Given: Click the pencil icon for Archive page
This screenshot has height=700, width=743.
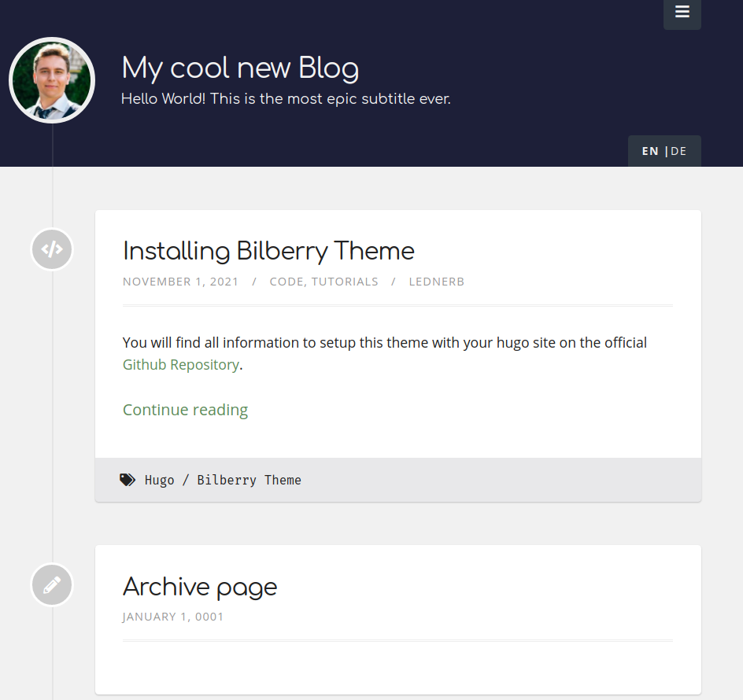Looking at the screenshot, I should [51, 585].
